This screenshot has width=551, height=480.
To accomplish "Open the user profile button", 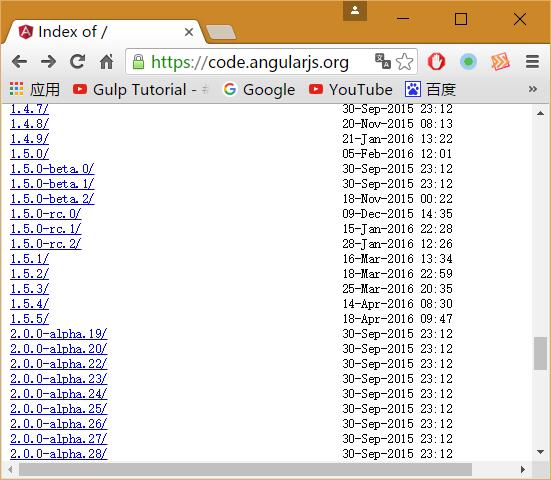I will click(x=355, y=11).
